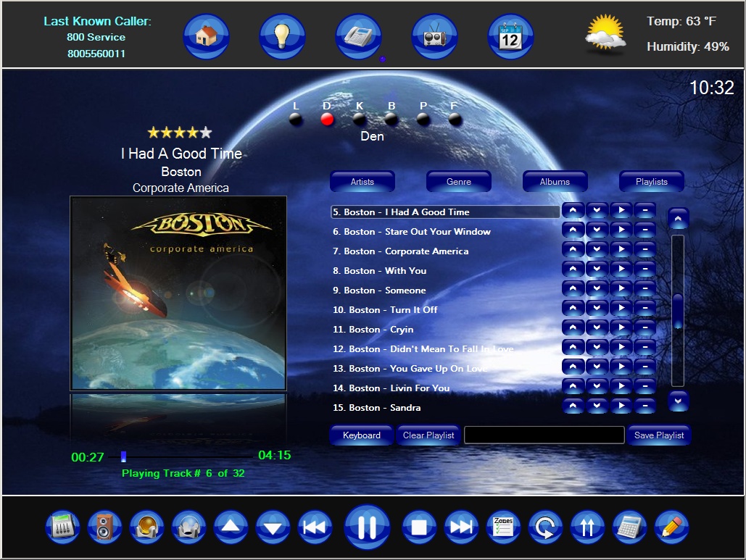Open the Home screen icon

(206, 37)
